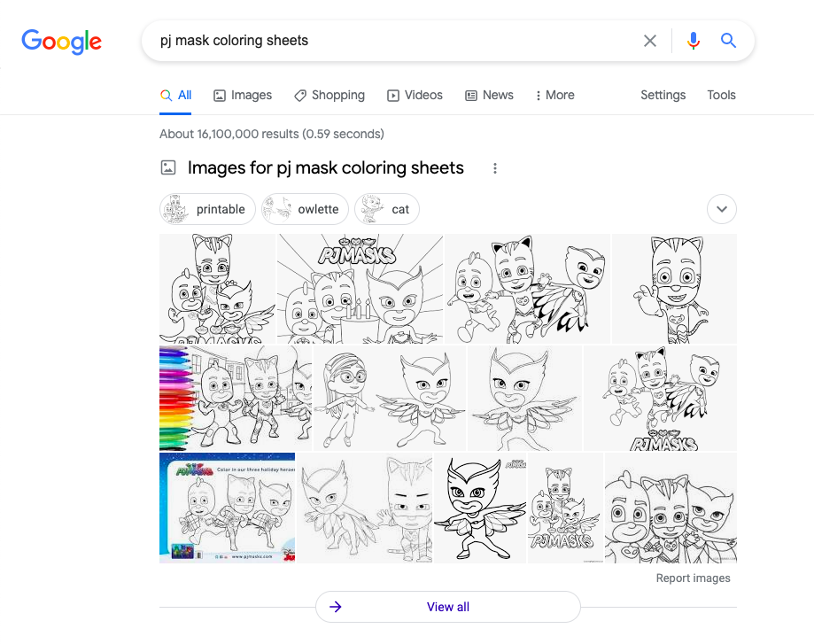
Task: Open second-row heroes thumbnail with PJ Masks logo
Action: tap(661, 399)
